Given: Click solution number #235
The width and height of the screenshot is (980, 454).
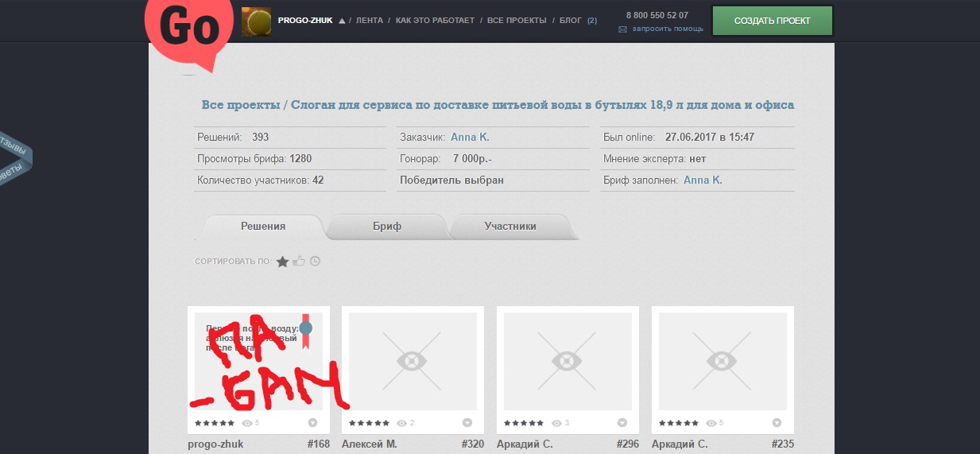Looking at the screenshot, I should pos(783,444).
